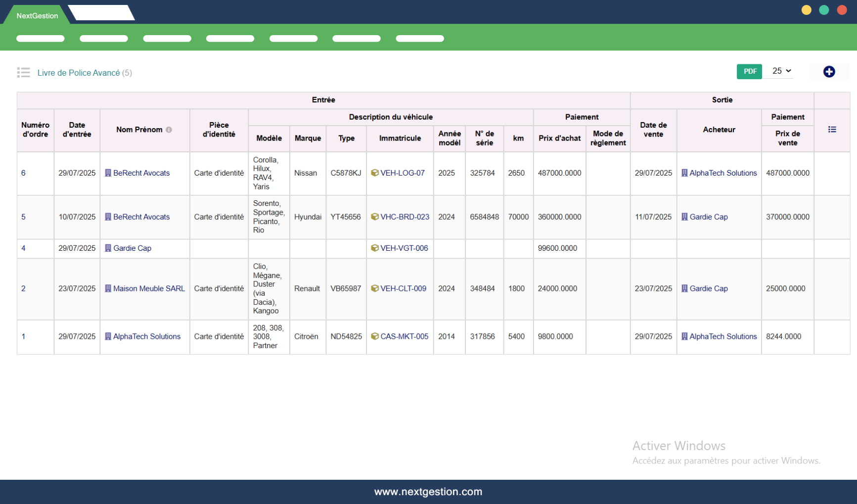Click the blue plus add-record icon
The width and height of the screenshot is (857, 504).
click(829, 72)
